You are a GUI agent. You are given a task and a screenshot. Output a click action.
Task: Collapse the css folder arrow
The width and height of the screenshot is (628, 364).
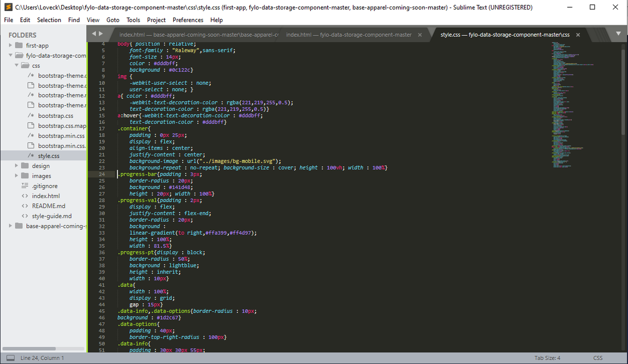tap(17, 66)
